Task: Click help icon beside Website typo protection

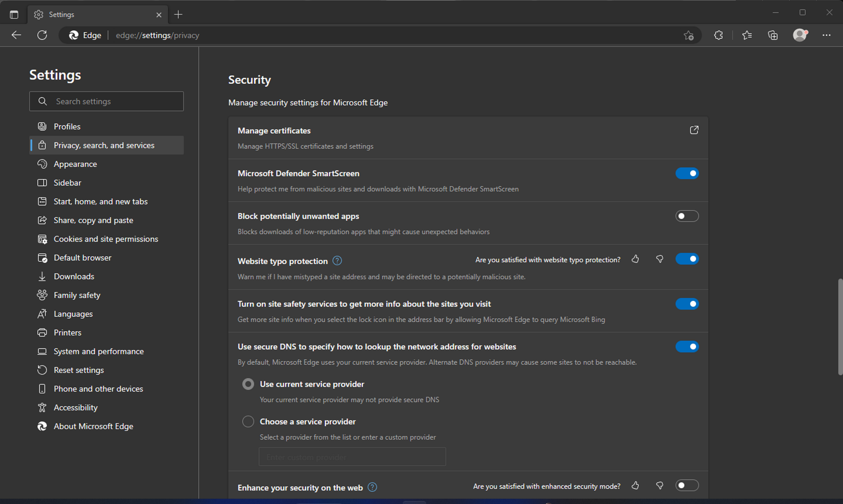Action: point(337,261)
